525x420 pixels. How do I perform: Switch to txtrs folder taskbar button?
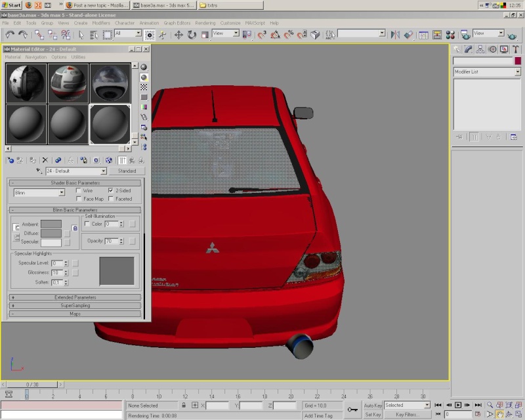click(231, 5)
